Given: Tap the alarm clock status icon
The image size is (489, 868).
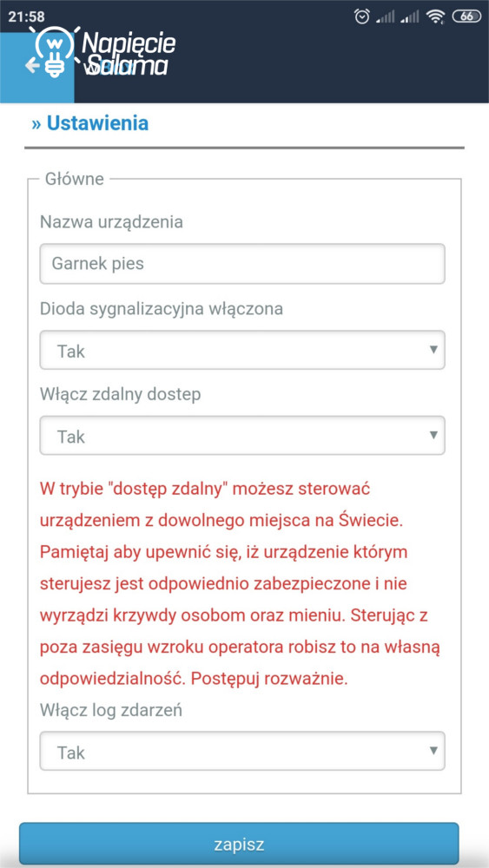Looking at the screenshot, I should pos(362,16).
